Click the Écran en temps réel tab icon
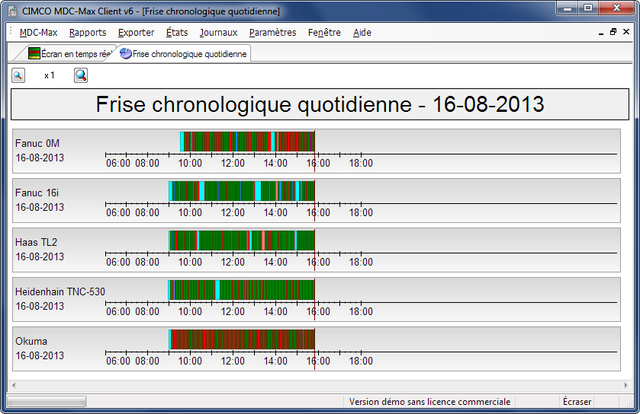This screenshot has width=640, height=414. click(34, 53)
